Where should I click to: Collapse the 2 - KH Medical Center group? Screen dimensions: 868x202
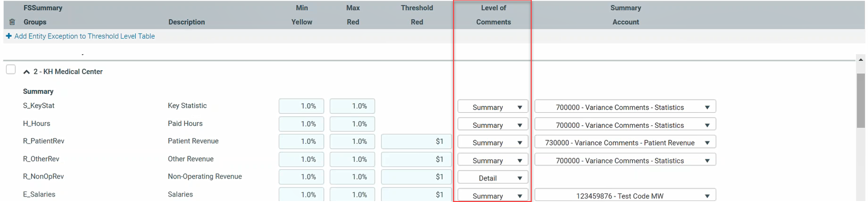(x=27, y=72)
